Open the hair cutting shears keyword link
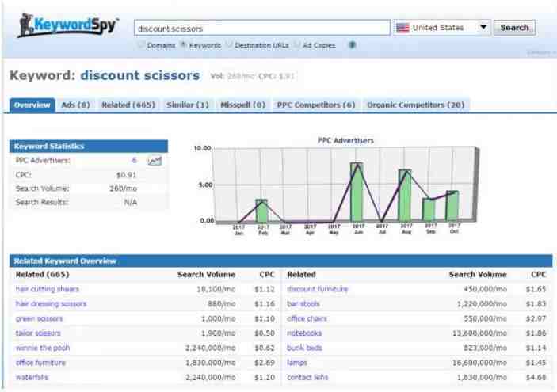The image size is (557, 392). pos(48,289)
